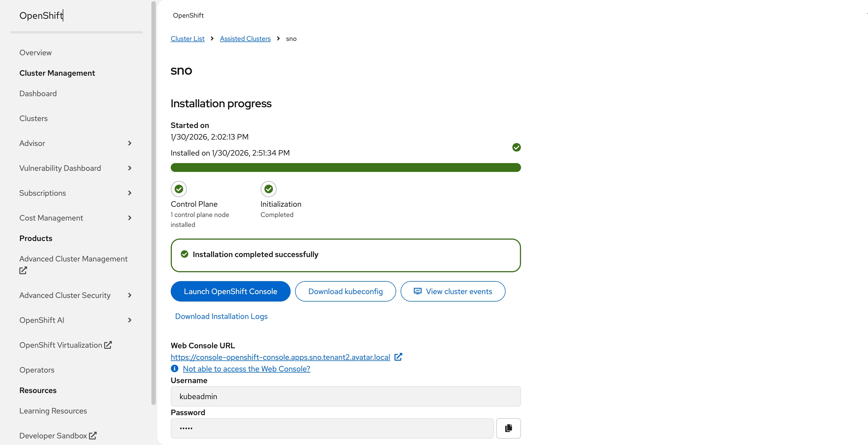
Task: Click the monitor icon in View cluster events
Action: [417, 291]
